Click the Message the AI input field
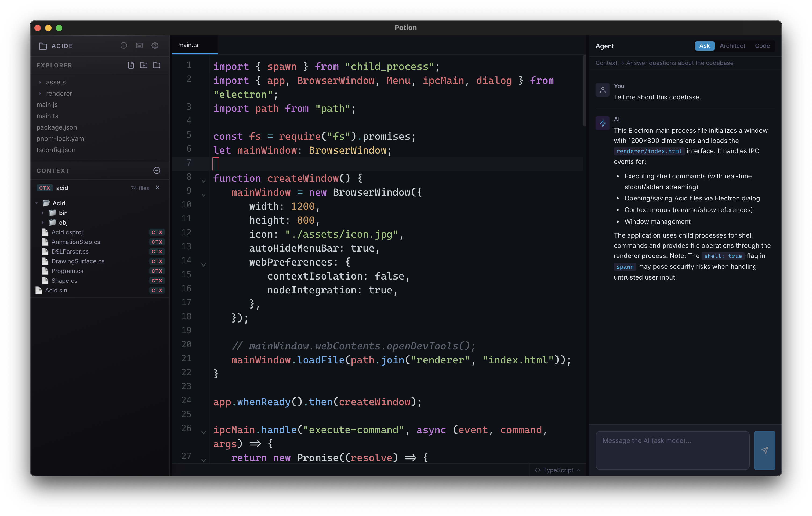Viewport: 812px width, 516px height. [x=672, y=450]
